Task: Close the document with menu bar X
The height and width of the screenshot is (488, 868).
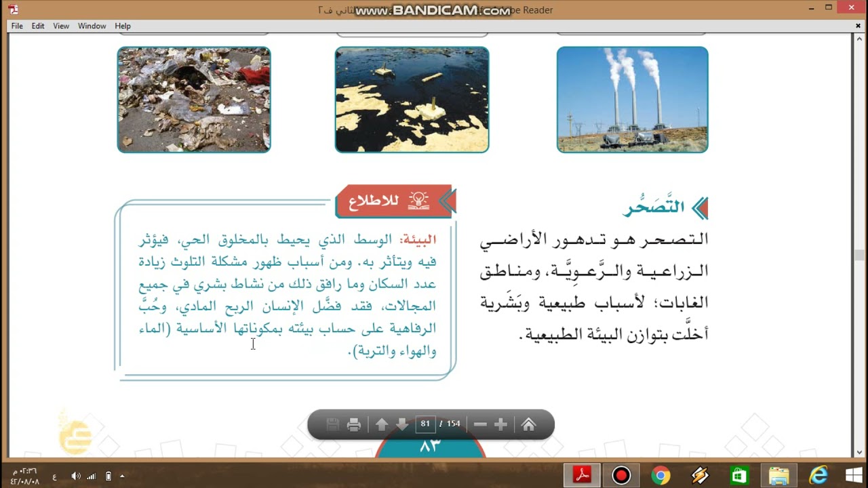Action: click(x=858, y=26)
